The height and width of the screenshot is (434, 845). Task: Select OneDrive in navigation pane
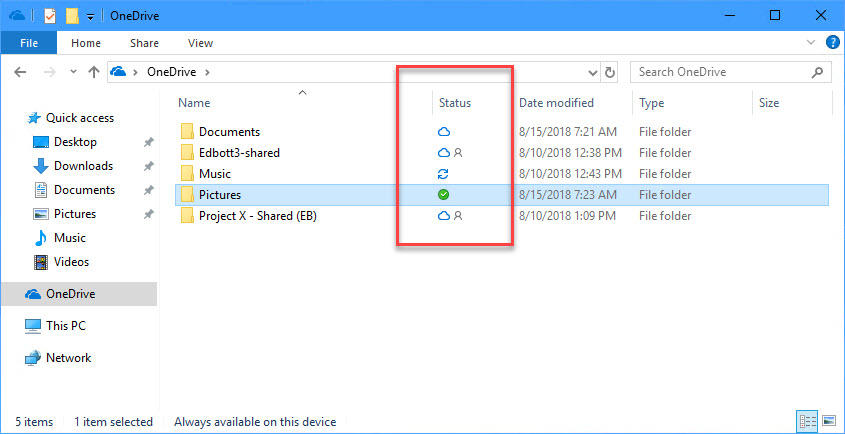[x=79, y=294]
